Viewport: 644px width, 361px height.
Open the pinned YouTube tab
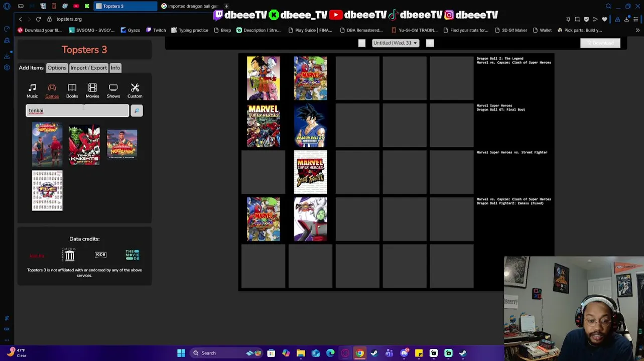point(76,6)
